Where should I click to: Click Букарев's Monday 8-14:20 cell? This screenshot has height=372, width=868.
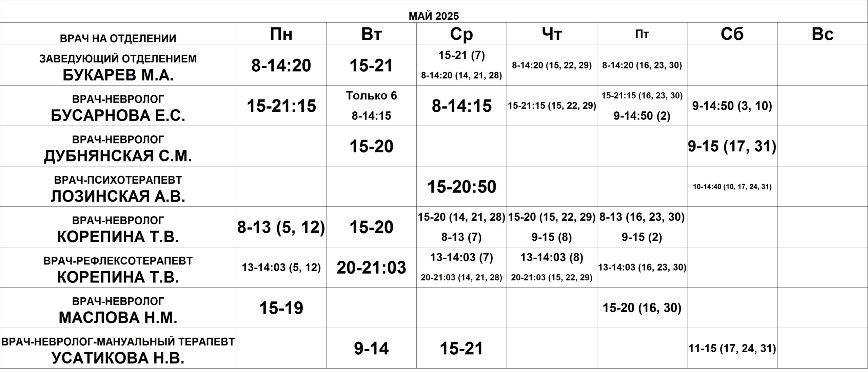click(x=281, y=65)
